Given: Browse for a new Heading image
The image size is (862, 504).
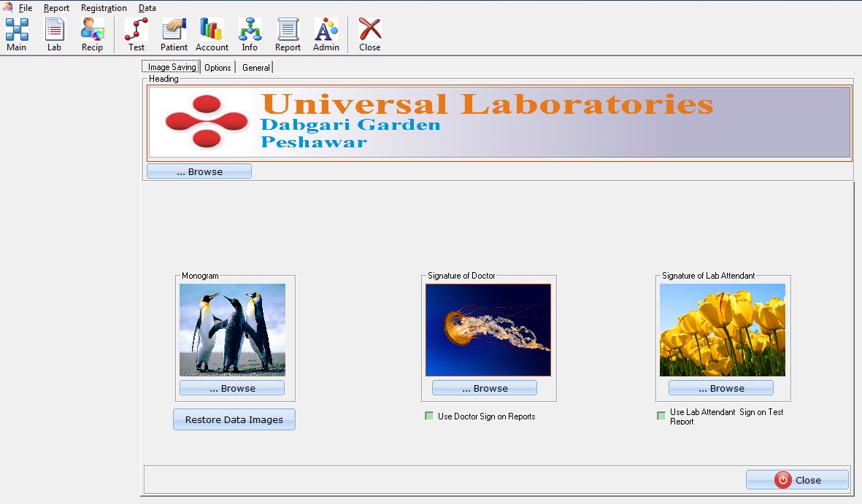Looking at the screenshot, I should [199, 171].
